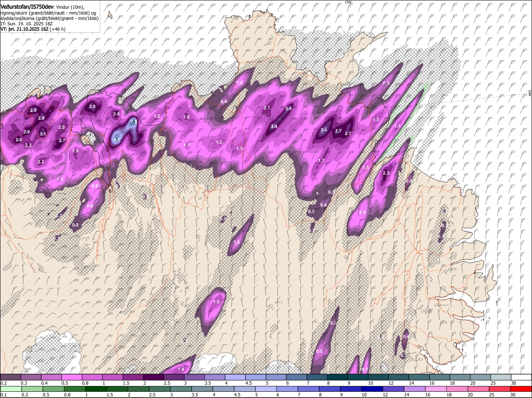Click the 0.6 value on the northern peninsula
532x398 pixels.
pos(239,83)
